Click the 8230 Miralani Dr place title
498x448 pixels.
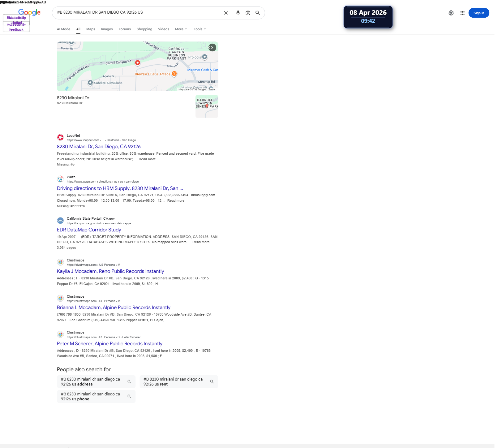click(73, 98)
